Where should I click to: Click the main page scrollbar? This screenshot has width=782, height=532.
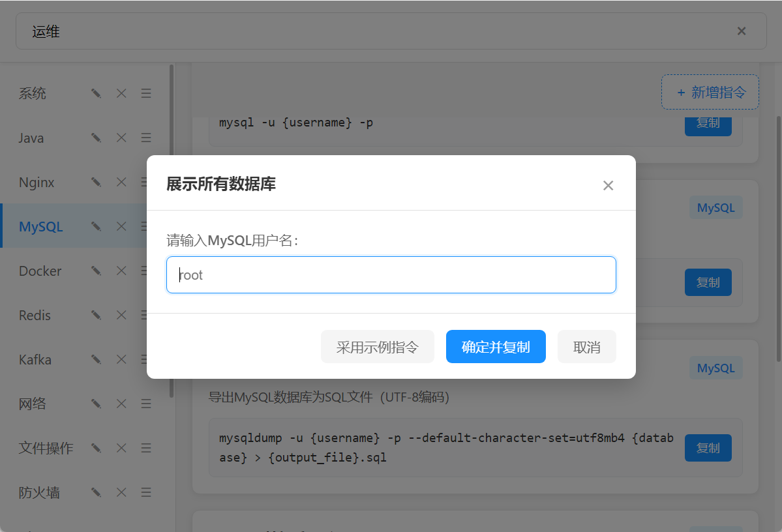779,239
